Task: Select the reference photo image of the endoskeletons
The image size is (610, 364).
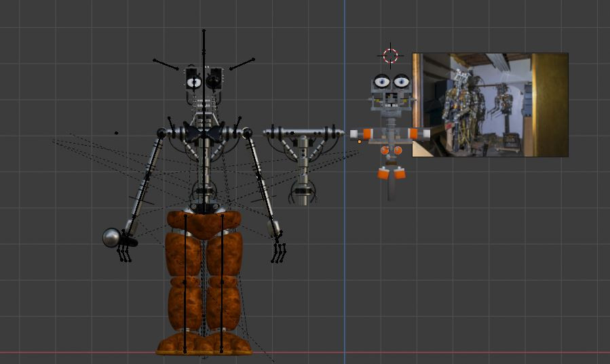Action: point(490,105)
